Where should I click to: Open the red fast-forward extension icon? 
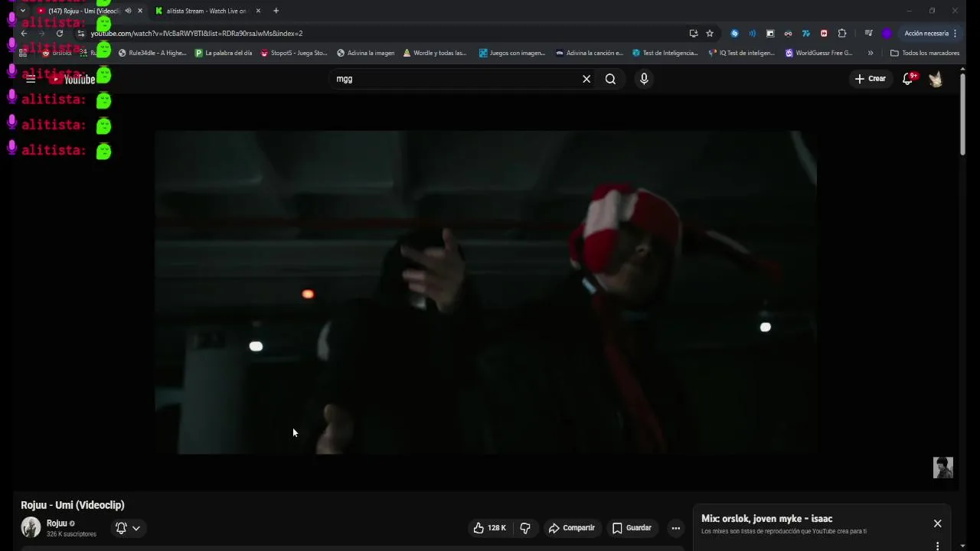click(824, 34)
